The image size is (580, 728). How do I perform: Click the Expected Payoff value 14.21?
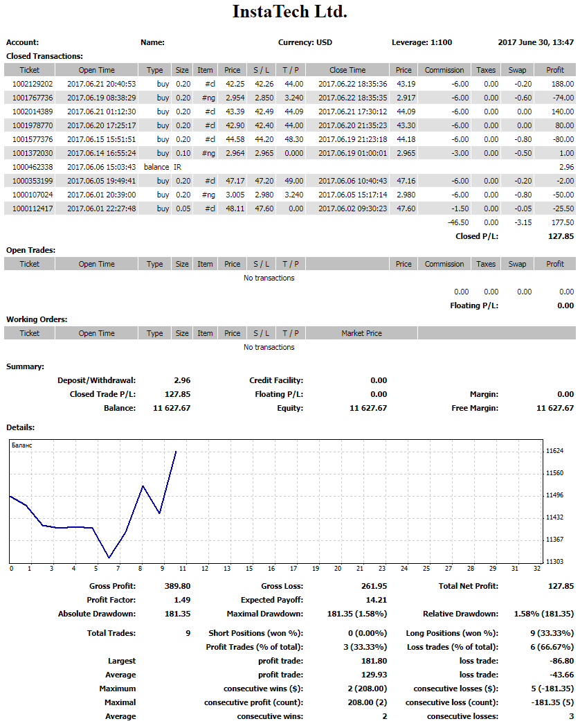click(377, 601)
